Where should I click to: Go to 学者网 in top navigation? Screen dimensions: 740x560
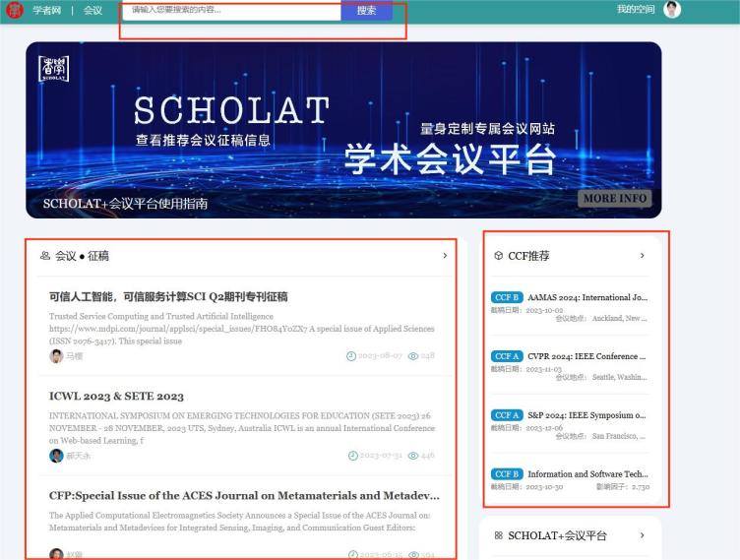[x=46, y=10]
